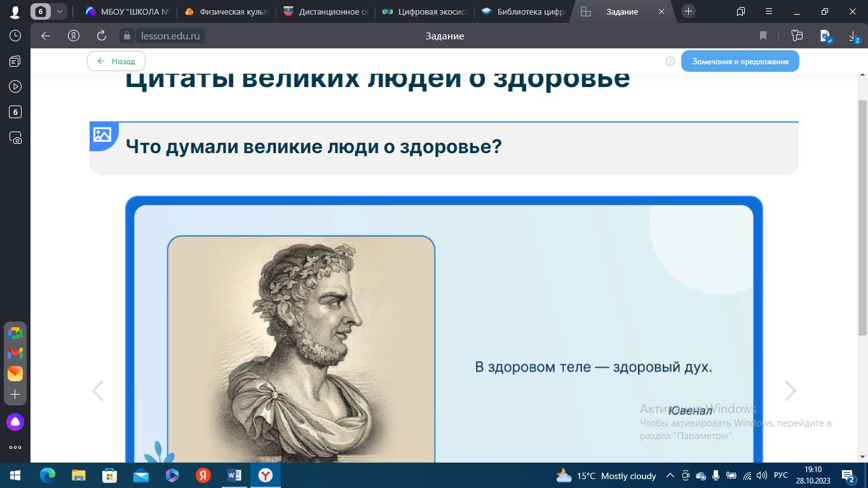868x488 pixels.
Task: Click the lock site security icon
Action: pos(127,36)
